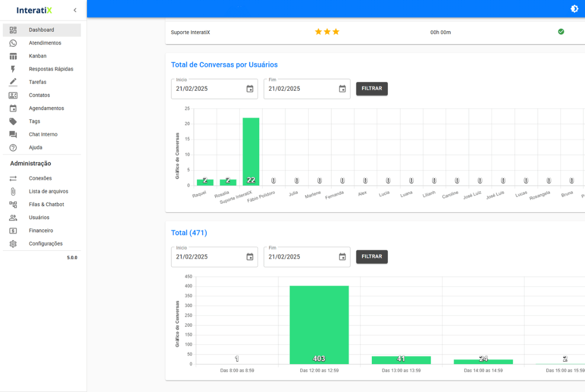Viewport: 585px width, 392px height.
Task: Open calendar picker for users chart Inicio date
Action: (250, 89)
